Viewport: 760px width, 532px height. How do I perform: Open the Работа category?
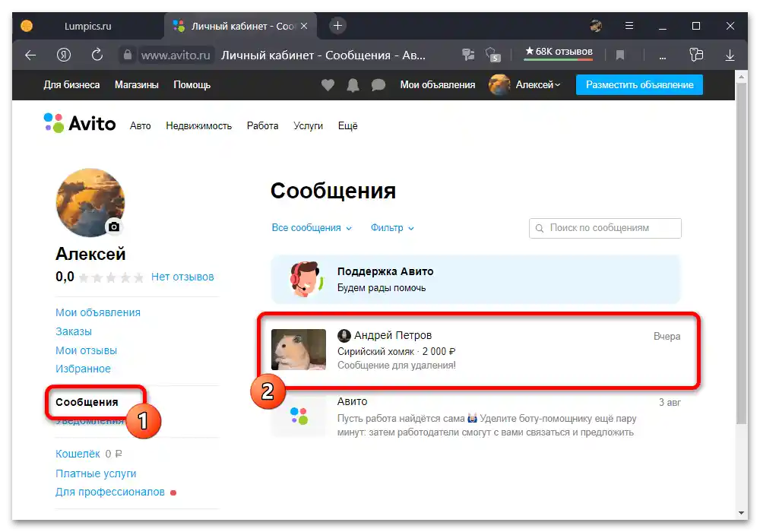[x=263, y=126]
